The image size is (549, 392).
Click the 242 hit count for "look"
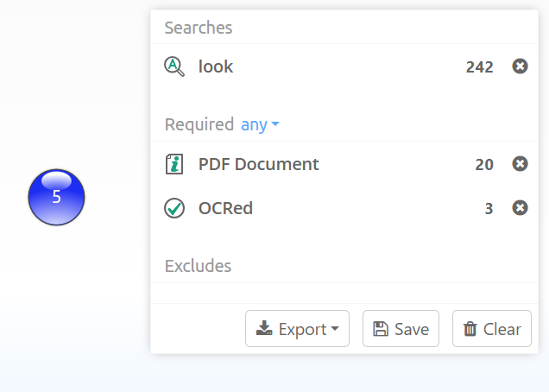click(479, 66)
